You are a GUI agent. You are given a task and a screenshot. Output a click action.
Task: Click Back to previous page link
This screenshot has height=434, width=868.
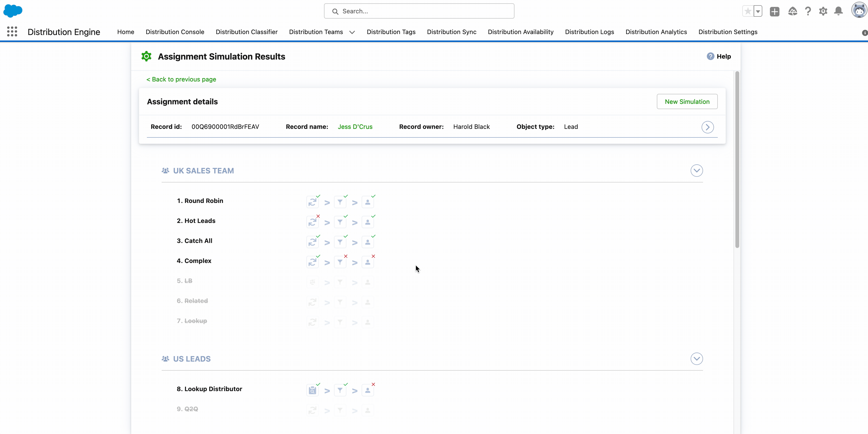point(181,79)
